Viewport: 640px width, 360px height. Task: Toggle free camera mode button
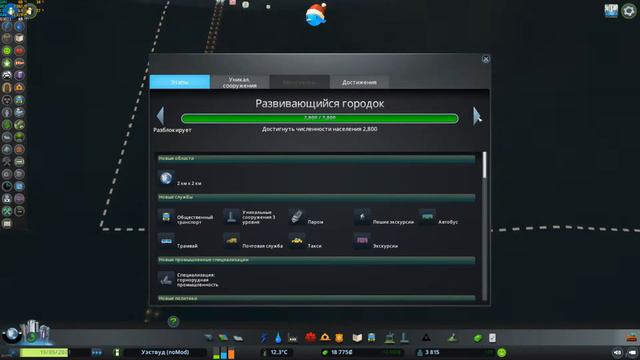632,352
